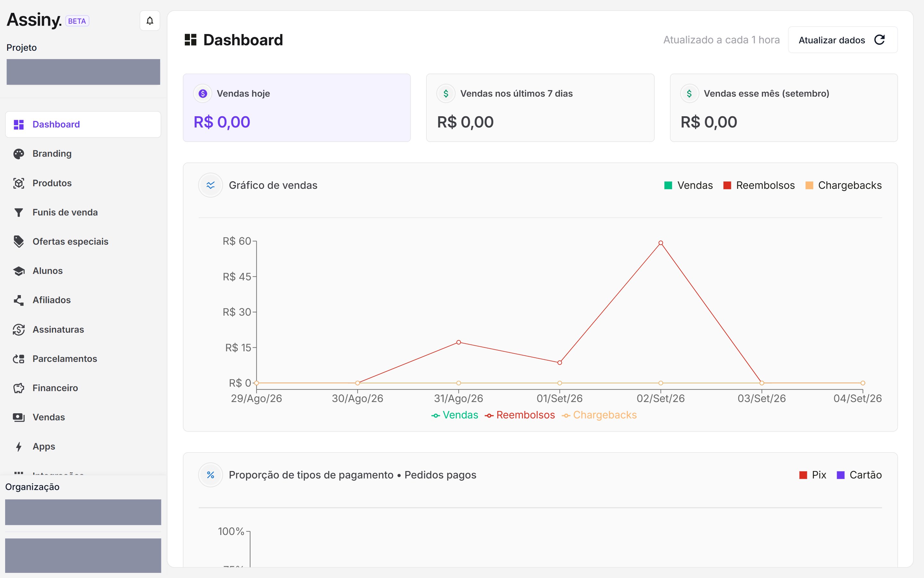Viewport: 924px width, 578px height.
Task: Click the purple dollar icon in Vendas hoje
Action: [x=203, y=94]
